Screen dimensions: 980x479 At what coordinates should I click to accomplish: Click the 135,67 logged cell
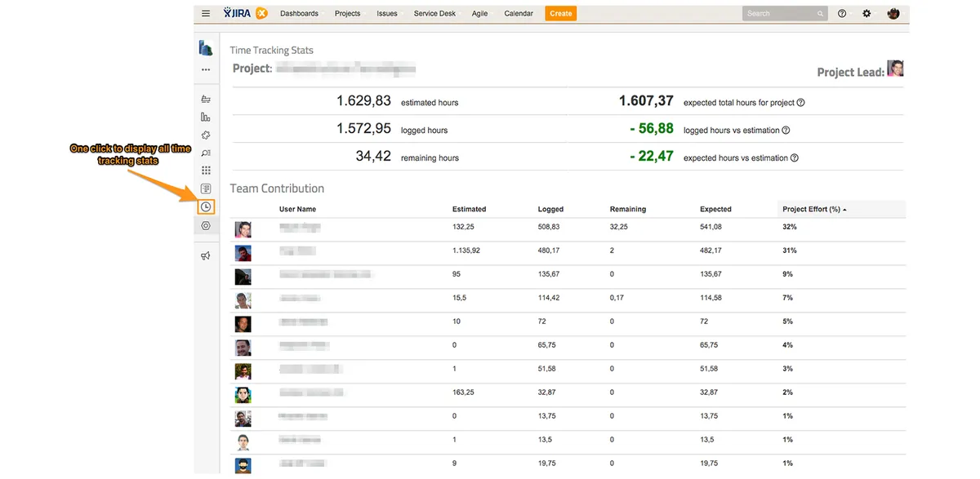coord(549,274)
